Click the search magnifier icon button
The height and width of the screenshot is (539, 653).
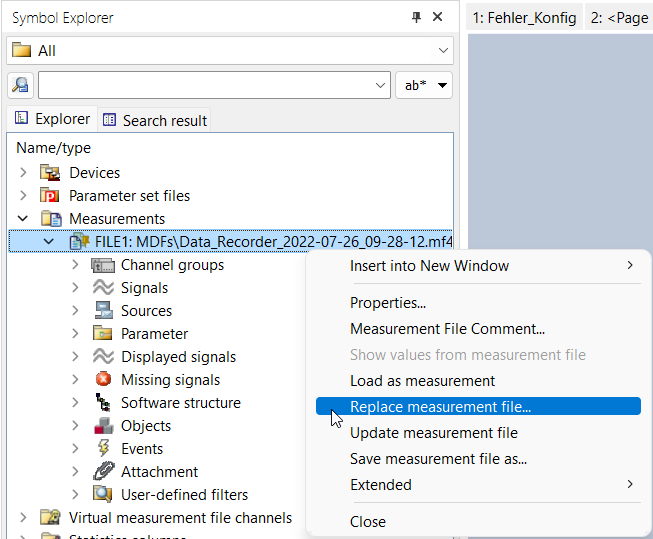(x=20, y=85)
